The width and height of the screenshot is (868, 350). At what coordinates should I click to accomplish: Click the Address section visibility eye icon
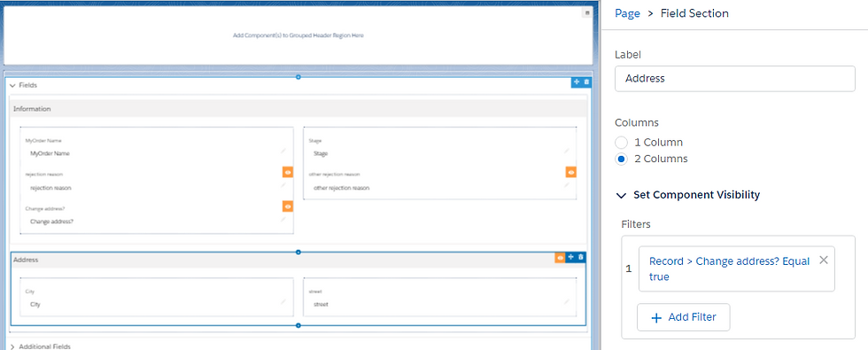click(x=560, y=258)
